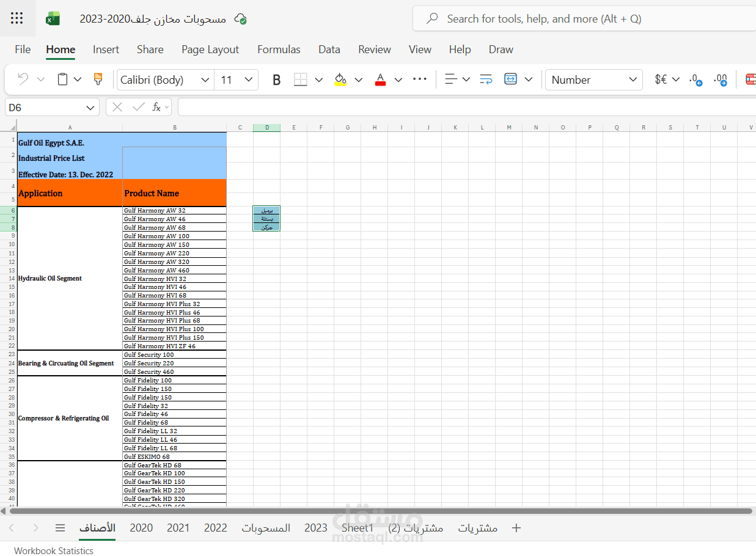This screenshot has height=556, width=756.
Task: Add a new sheet with plus icon
Action: [516, 528]
